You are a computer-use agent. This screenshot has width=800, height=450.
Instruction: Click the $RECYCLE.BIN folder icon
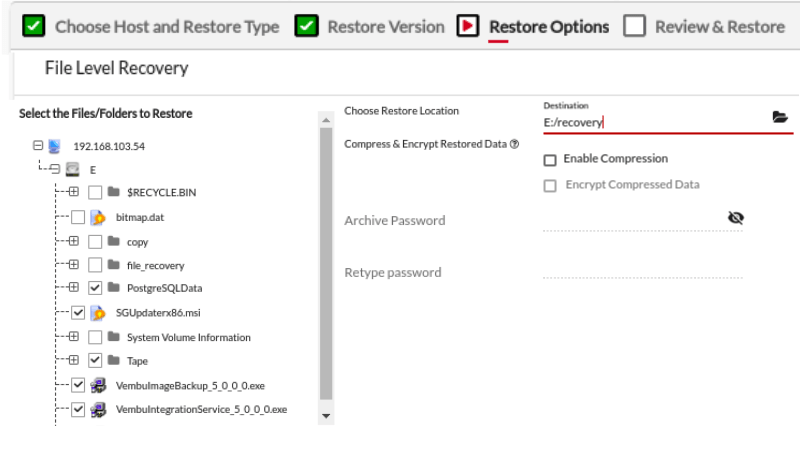coord(115,193)
